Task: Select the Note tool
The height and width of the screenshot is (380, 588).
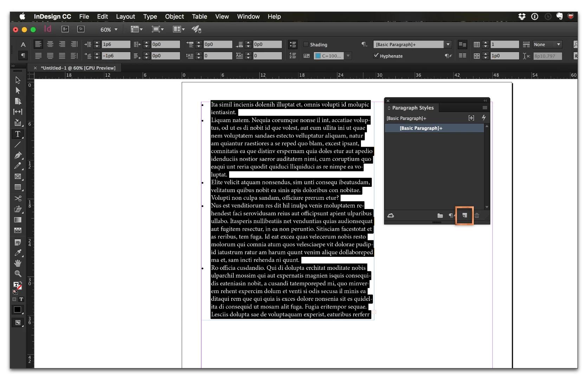Action: click(x=18, y=242)
